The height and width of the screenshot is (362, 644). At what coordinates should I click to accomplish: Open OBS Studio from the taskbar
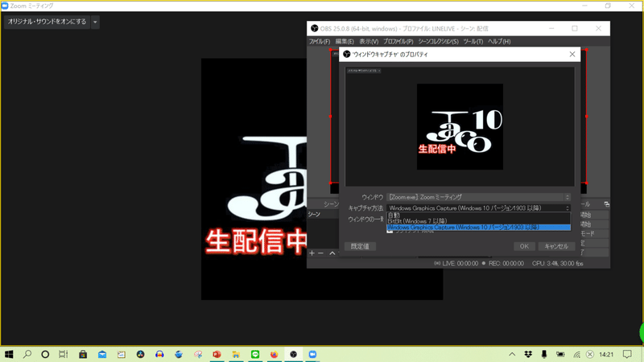click(293, 354)
